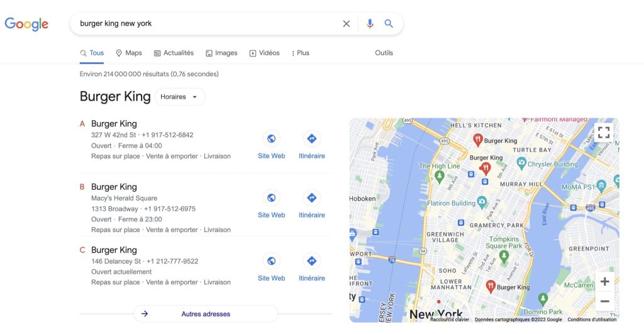Click the directions icon for 1313 Broadway listing

click(312, 198)
